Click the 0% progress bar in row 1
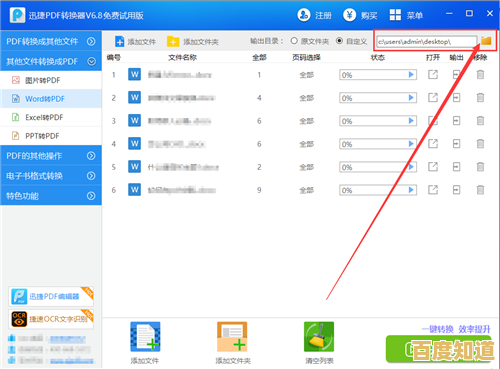Screen dimensions: 500x369 click(378, 75)
